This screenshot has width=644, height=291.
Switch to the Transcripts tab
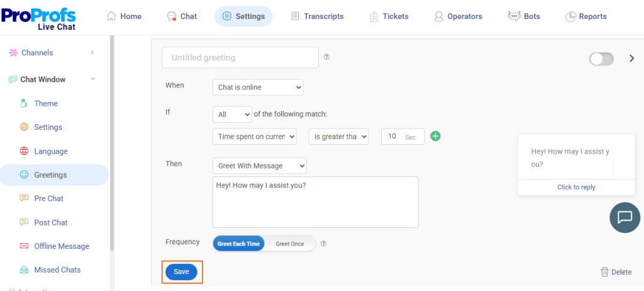tap(317, 16)
